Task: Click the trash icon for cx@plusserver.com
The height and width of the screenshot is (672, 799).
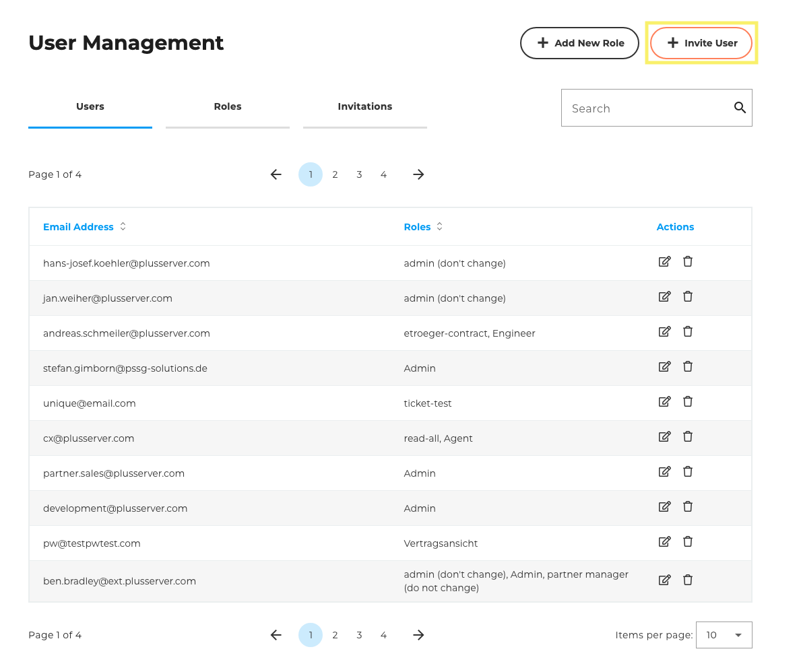Action: (x=687, y=436)
